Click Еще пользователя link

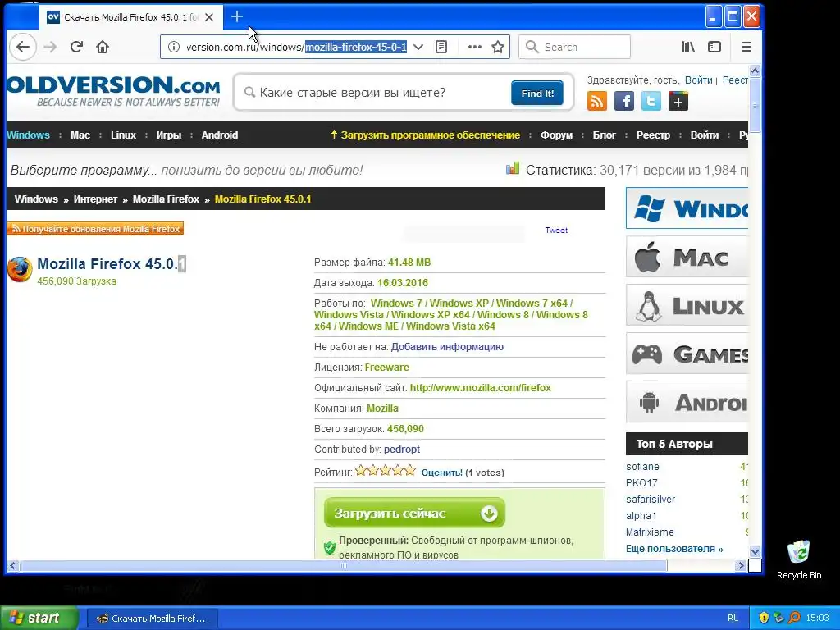click(674, 549)
